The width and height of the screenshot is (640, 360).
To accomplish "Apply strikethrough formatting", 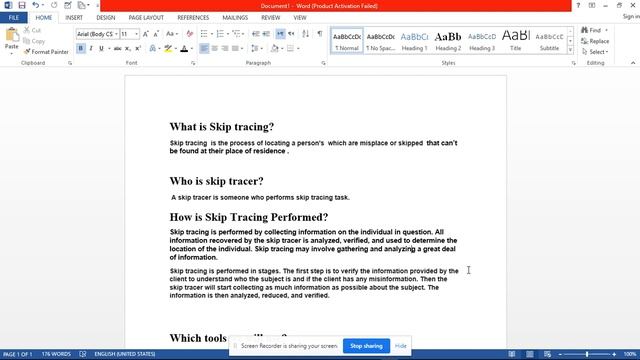I will [118, 49].
